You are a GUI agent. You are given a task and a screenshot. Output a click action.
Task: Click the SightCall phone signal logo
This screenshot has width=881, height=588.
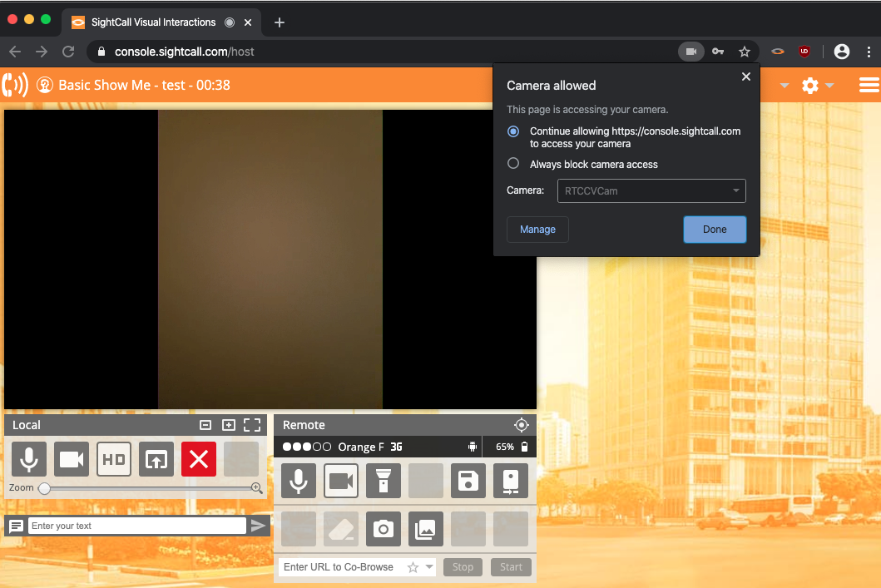click(x=15, y=85)
